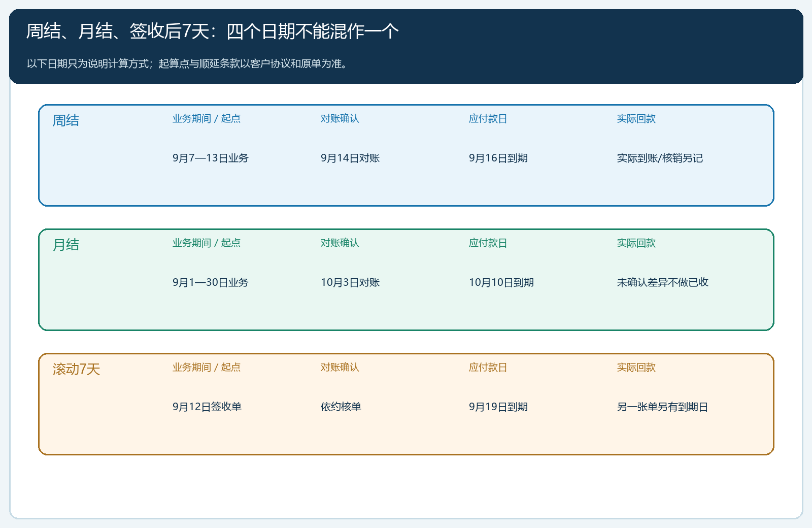Select the text 依约核单
Screen dimensions: 812x528
point(341,407)
